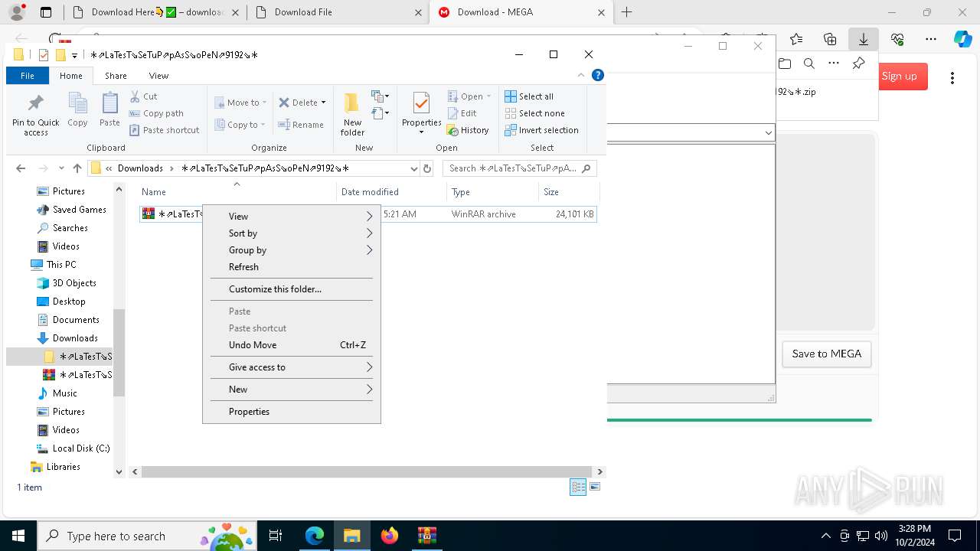Click Pin to Quick access icon
The image size is (980, 551).
tap(35, 115)
